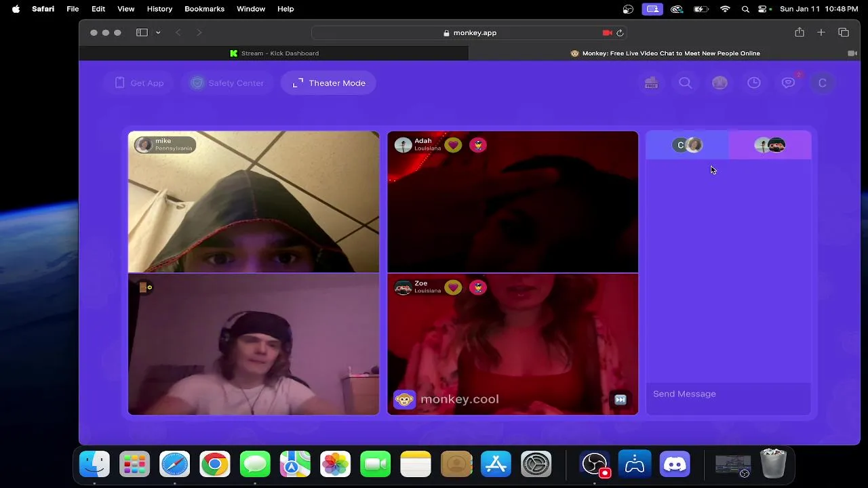Reload the page in Safari
This screenshot has height=488, width=868.
(620, 33)
